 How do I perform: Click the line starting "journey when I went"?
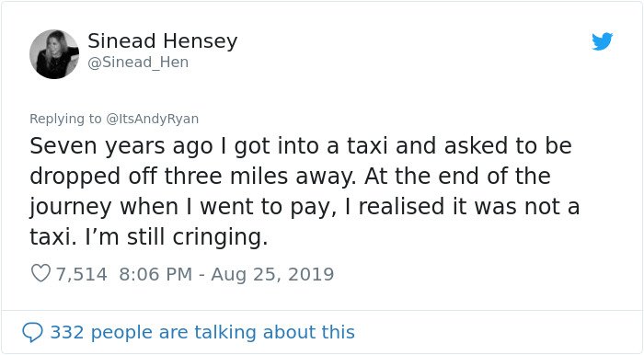pos(305,207)
